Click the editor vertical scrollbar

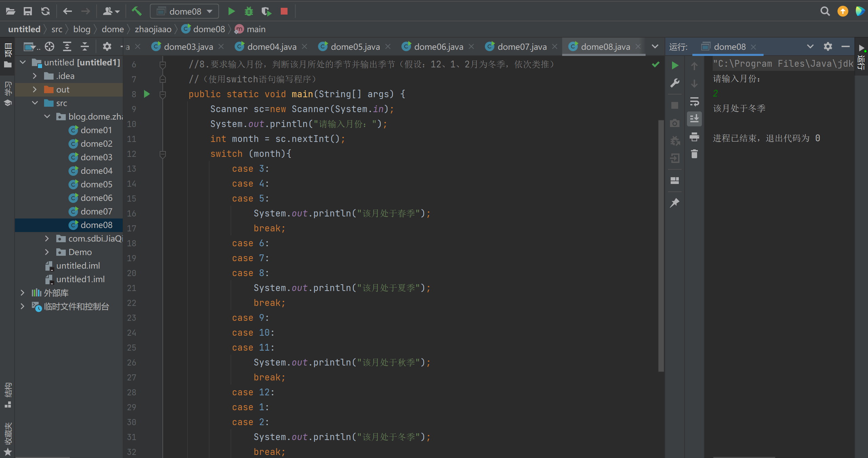pyautogui.click(x=661, y=245)
